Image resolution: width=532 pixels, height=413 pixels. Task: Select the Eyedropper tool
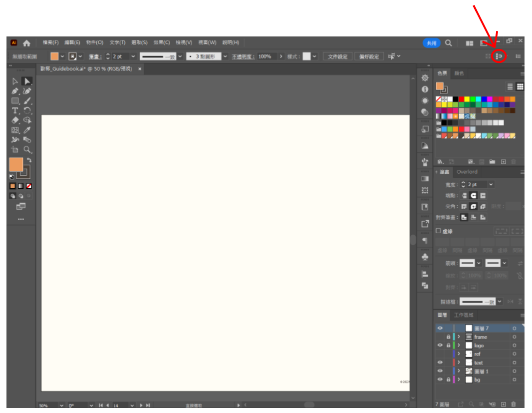pyautogui.click(x=27, y=130)
